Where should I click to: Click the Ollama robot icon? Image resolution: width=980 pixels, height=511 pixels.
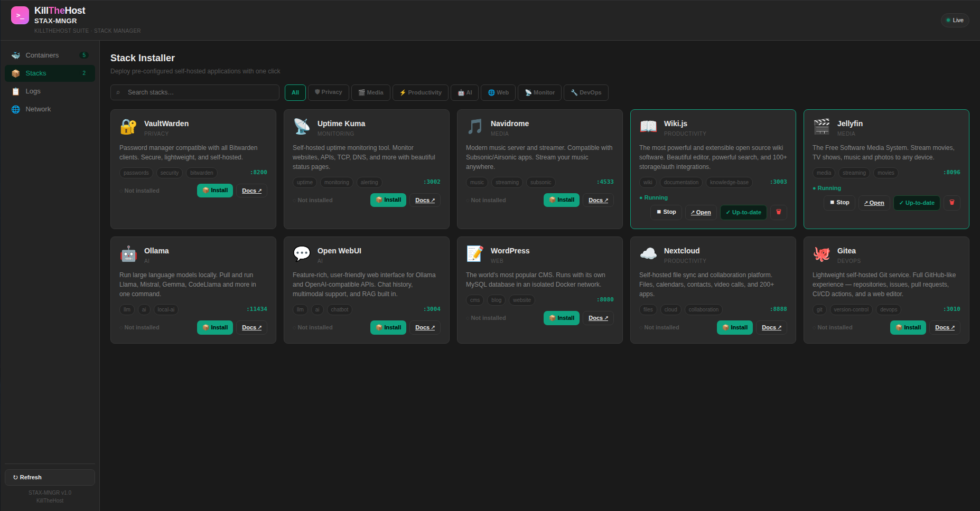tap(128, 254)
